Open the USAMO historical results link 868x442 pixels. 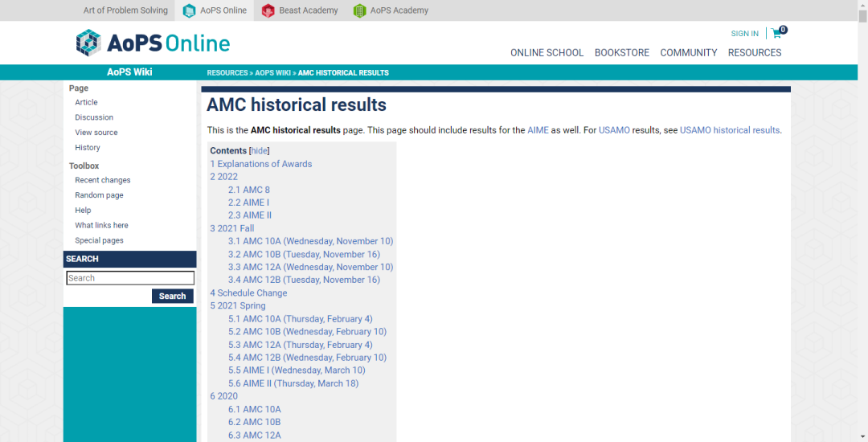click(x=729, y=130)
